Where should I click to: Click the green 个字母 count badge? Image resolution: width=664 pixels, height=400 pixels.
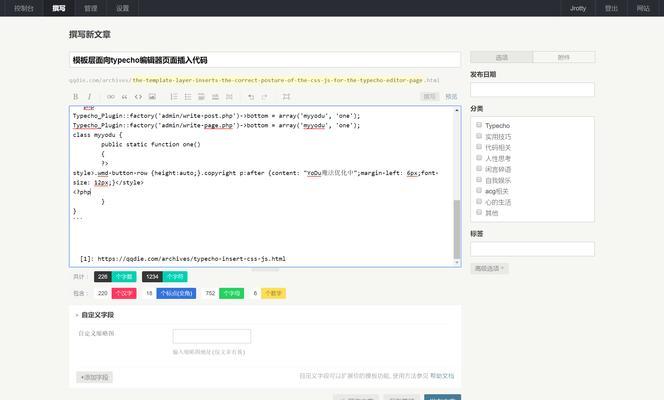(231, 293)
